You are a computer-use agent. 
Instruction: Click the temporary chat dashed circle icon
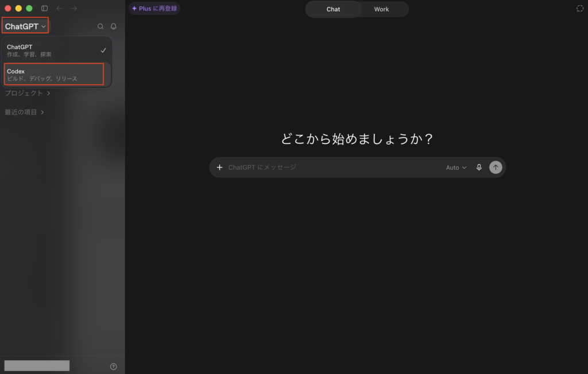click(x=580, y=9)
